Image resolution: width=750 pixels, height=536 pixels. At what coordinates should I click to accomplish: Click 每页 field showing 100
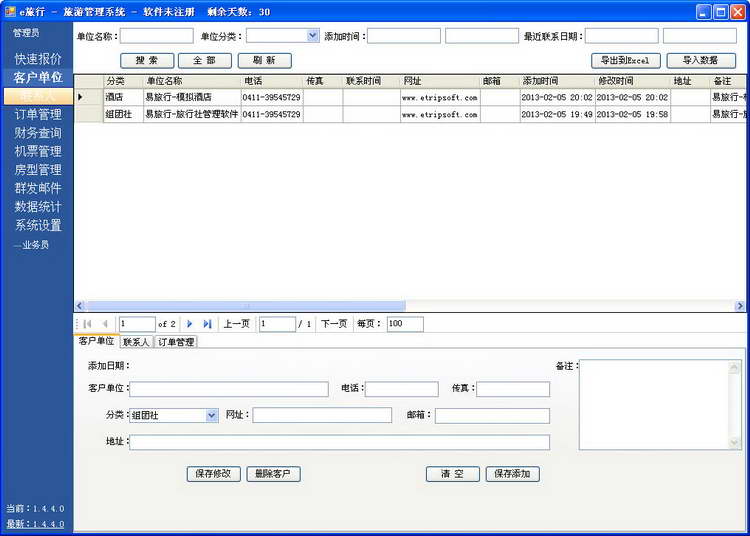coord(405,324)
